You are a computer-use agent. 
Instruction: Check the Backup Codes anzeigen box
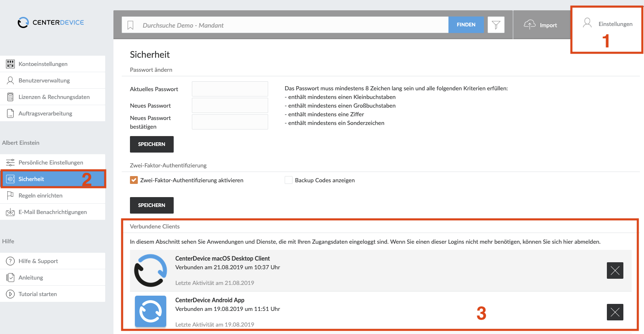tap(288, 180)
